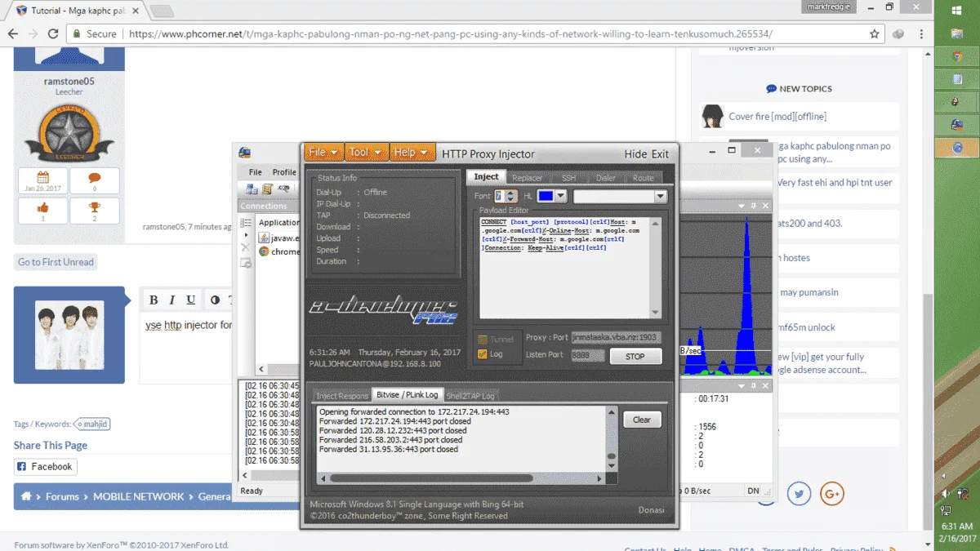Toggle the Log checkbox

pos(483,354)
